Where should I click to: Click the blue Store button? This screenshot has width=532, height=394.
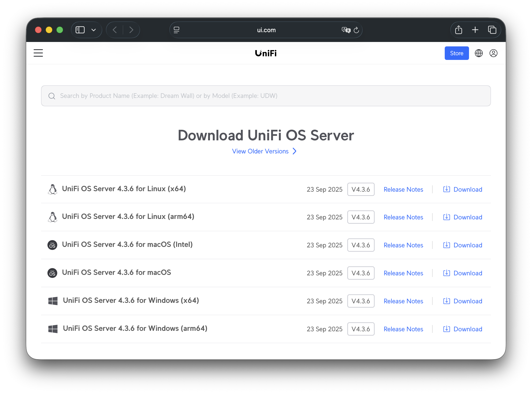[x=456, y=53]
